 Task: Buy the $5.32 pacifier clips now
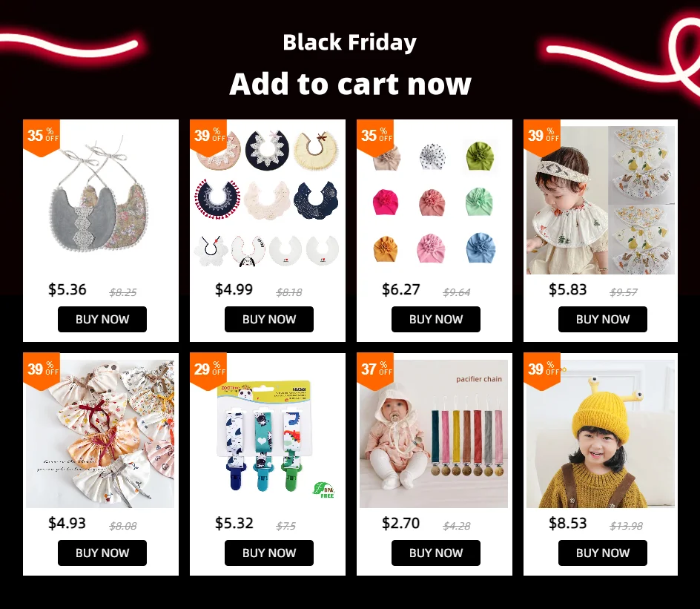pos(269,553)
